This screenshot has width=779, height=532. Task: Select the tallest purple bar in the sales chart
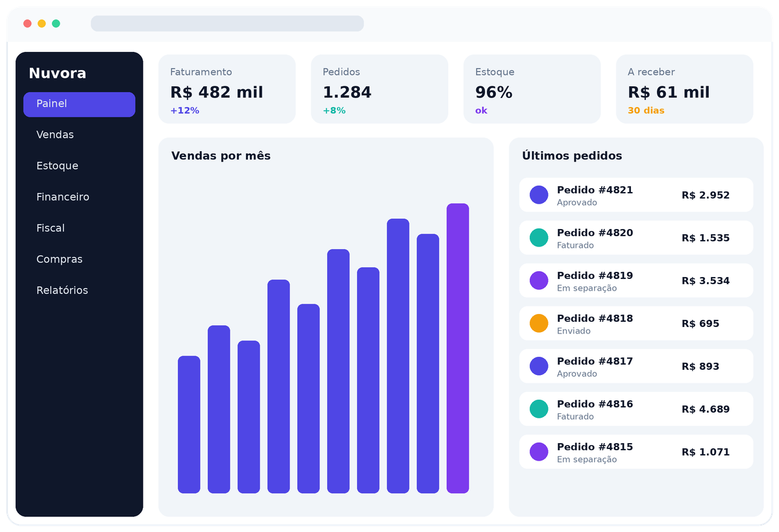point(458,348)
